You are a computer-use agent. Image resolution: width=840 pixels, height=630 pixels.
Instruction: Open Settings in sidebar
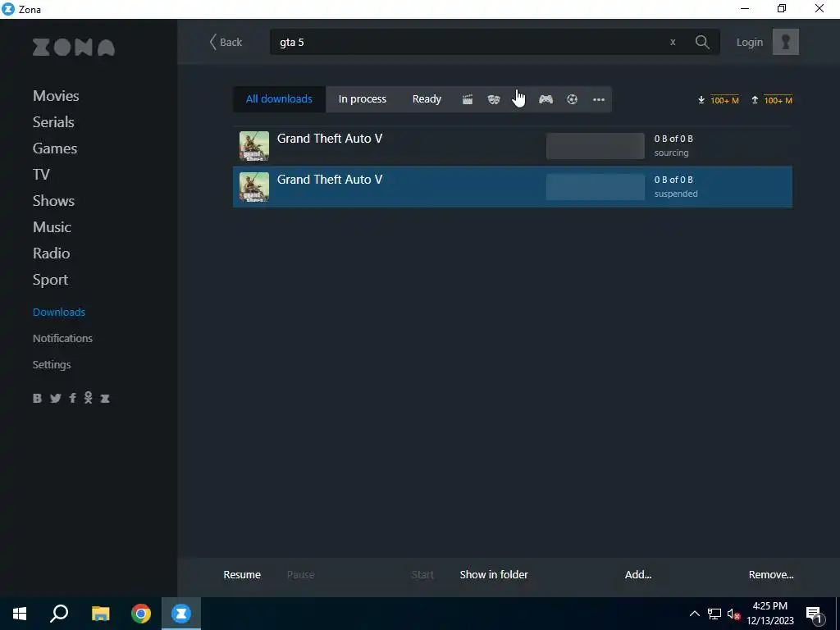[x=52, y=364]
